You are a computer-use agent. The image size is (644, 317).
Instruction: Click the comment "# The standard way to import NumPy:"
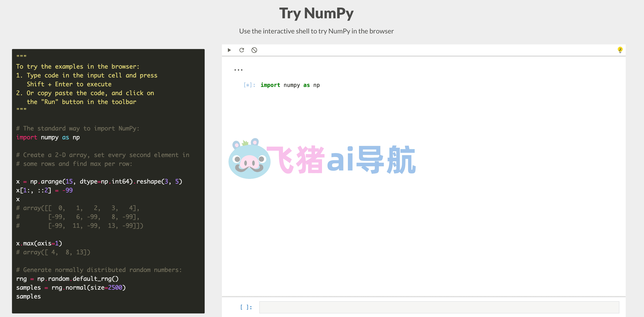(78, 128)
